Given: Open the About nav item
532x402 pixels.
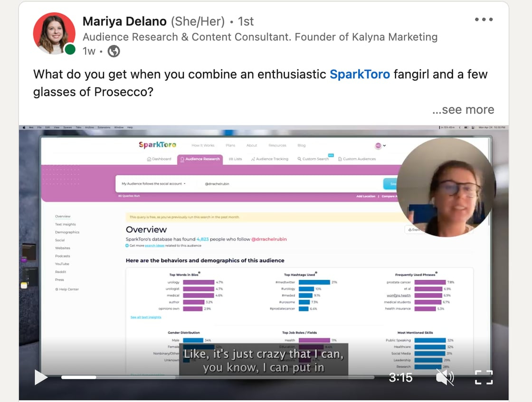Looking at the screenshot, I should (252, 145).
